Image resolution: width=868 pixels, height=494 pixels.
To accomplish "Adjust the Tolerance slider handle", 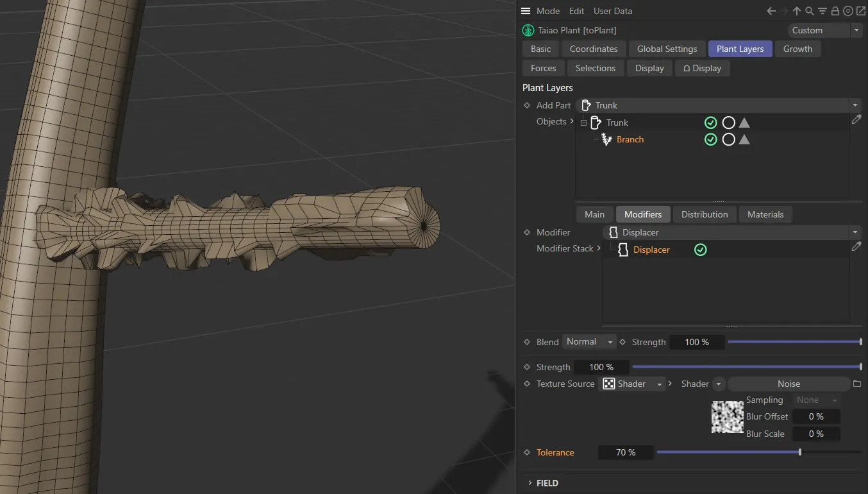I will tap(800, 452).
